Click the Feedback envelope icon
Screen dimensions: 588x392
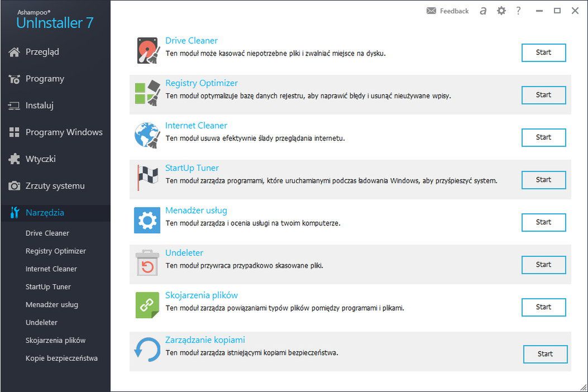[431, 11]
